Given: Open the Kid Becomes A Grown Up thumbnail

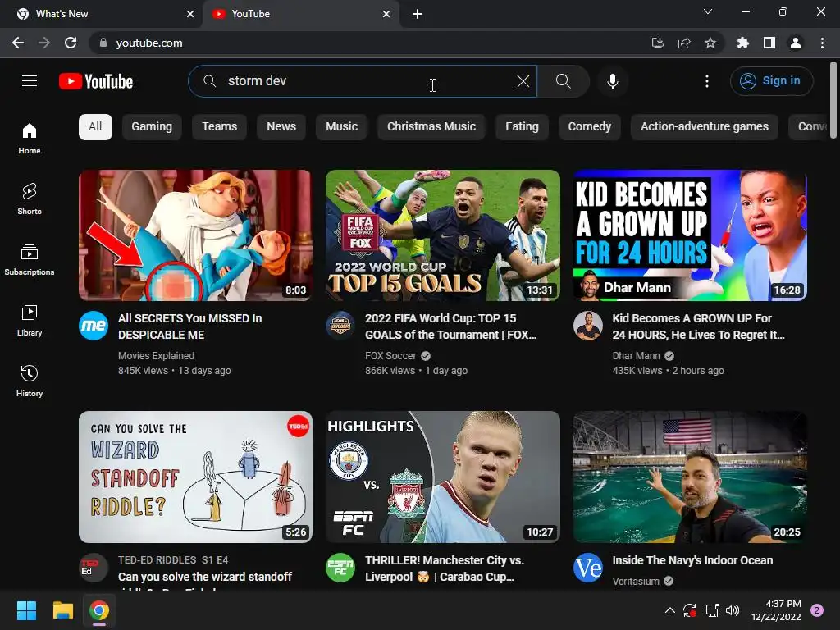Looking at the screenshot, I should (690, 235).
